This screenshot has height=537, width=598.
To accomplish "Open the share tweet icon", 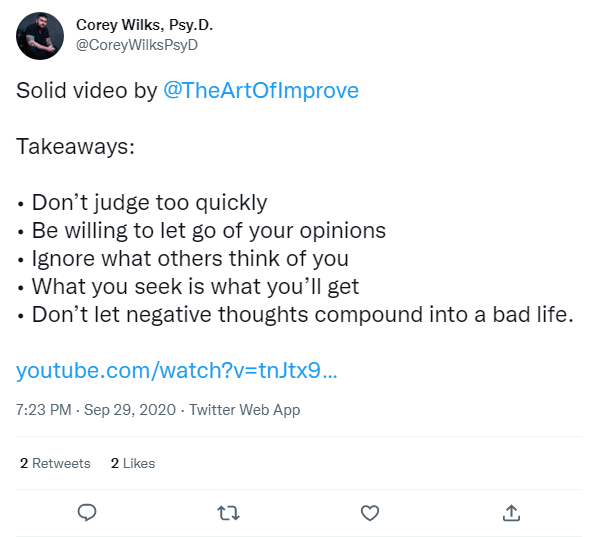I will (511, 513).
